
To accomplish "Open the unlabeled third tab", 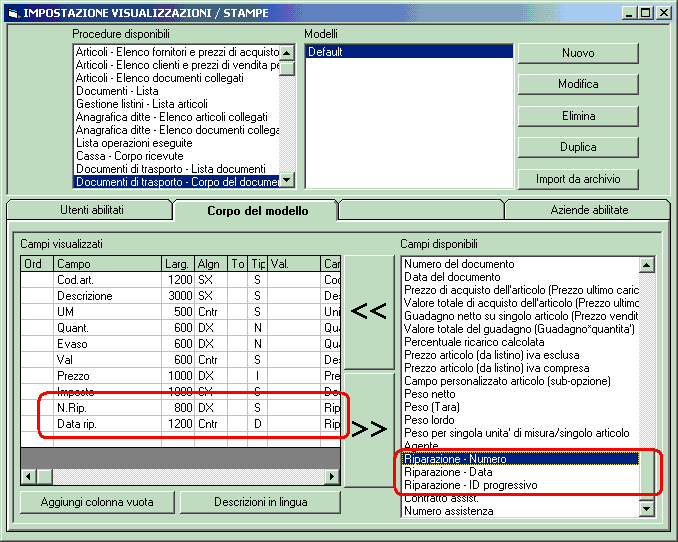I will click(422, 210).
